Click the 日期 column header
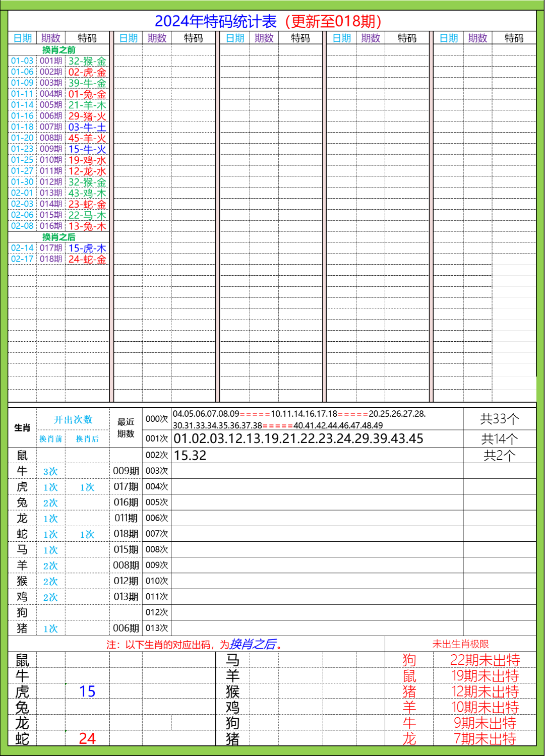Screen dimensions: 545x756 pyautogui.click(x=22, y=37)
